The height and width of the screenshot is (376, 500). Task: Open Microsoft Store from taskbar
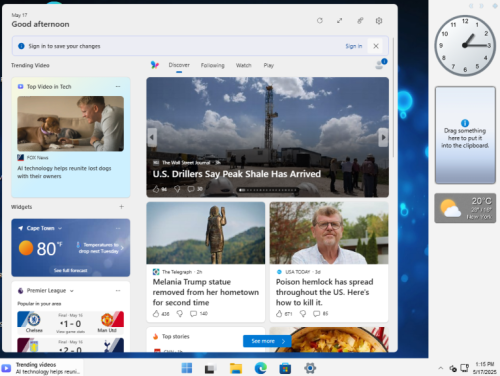[x=285, y=368]
